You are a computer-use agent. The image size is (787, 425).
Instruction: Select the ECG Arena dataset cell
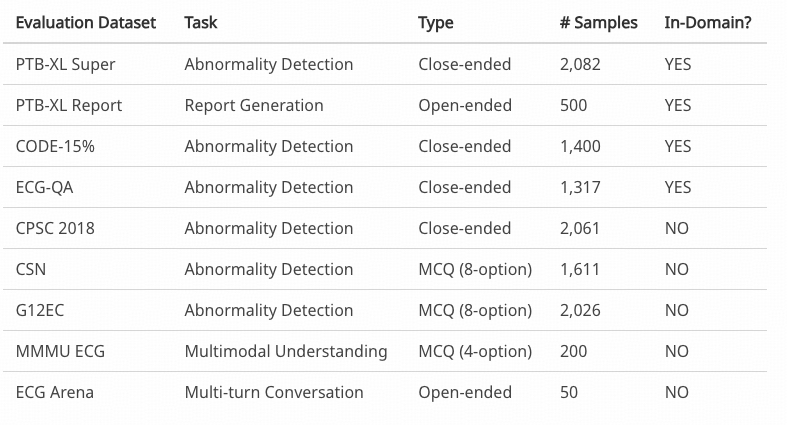tap(55, 392)
